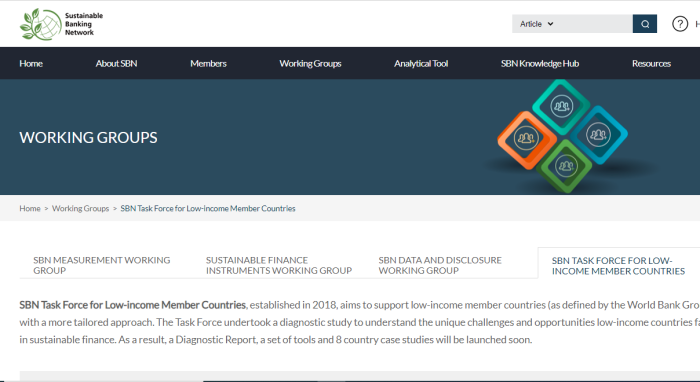Open the Article search type dropdown

pyautogui.click(x=537, y=24)
